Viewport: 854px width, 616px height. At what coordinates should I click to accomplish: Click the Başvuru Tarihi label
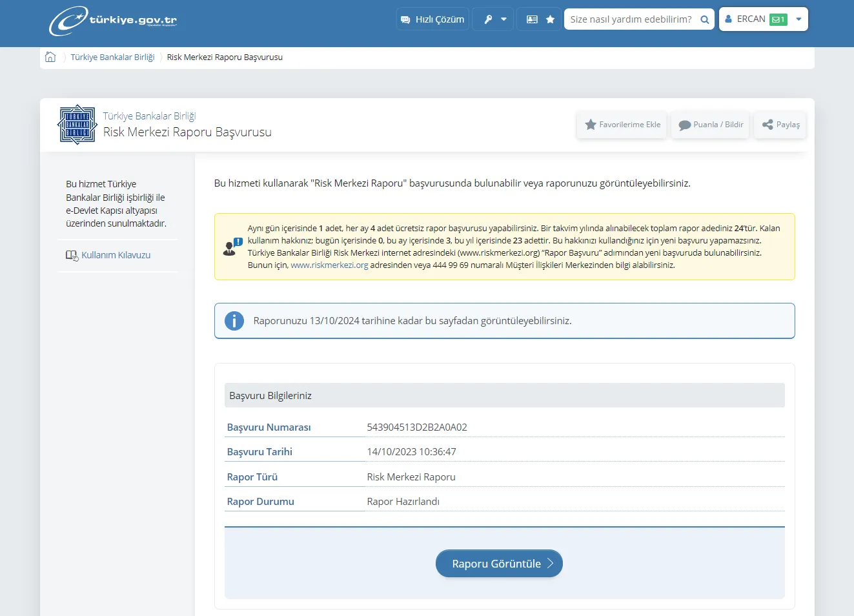tap(259, 452)
